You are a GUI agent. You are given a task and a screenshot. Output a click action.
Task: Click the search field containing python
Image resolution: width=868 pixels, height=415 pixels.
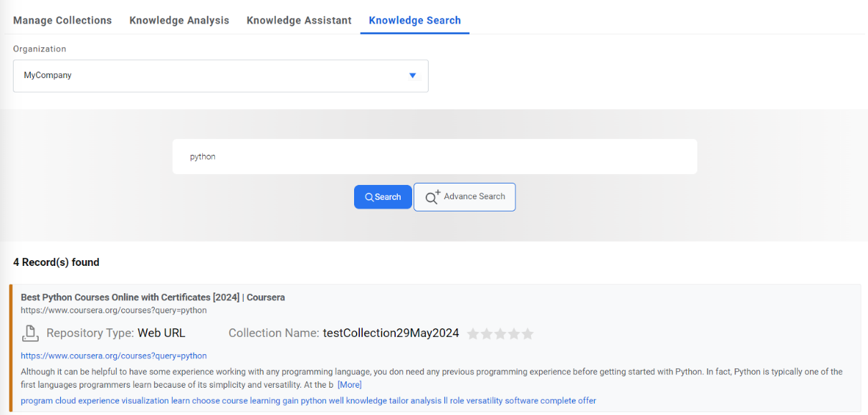tap(434, 156)
